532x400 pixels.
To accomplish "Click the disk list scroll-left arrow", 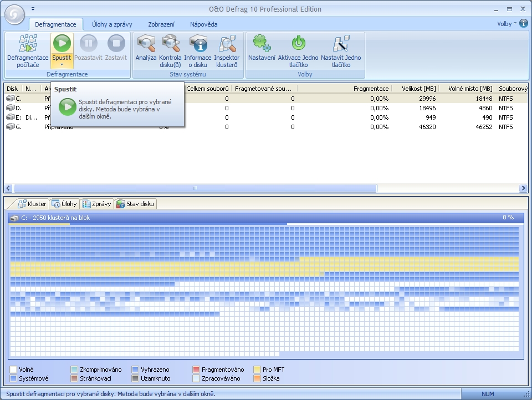I will pyautogui.click(x=8, y=188).
